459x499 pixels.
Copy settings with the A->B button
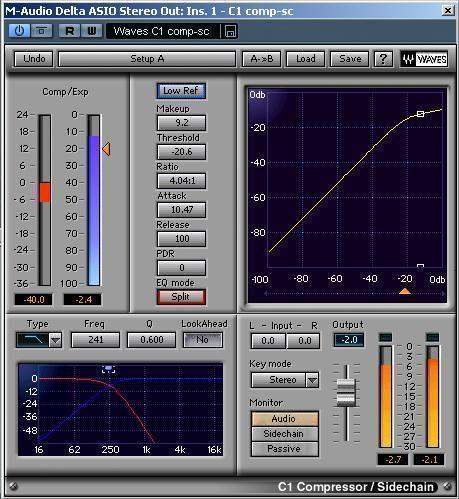click(x=261, y=59)
